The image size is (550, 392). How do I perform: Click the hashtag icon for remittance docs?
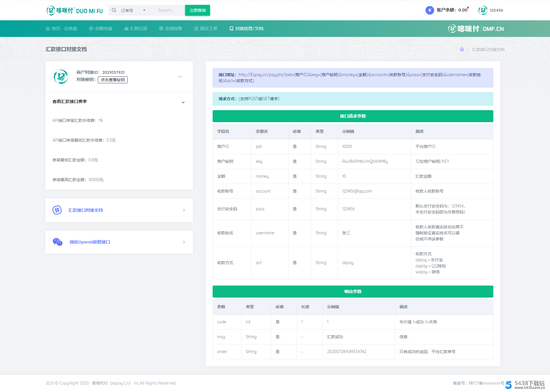(57, 210)
